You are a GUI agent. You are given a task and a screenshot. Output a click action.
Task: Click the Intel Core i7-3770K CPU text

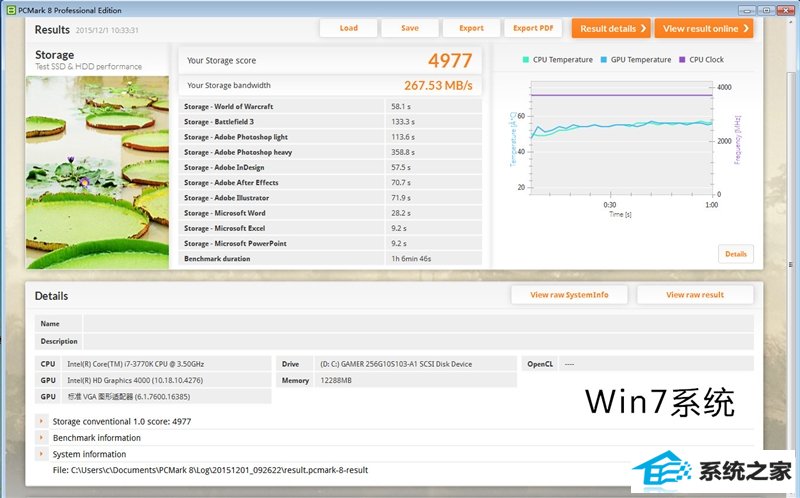(x=136, y=364)
